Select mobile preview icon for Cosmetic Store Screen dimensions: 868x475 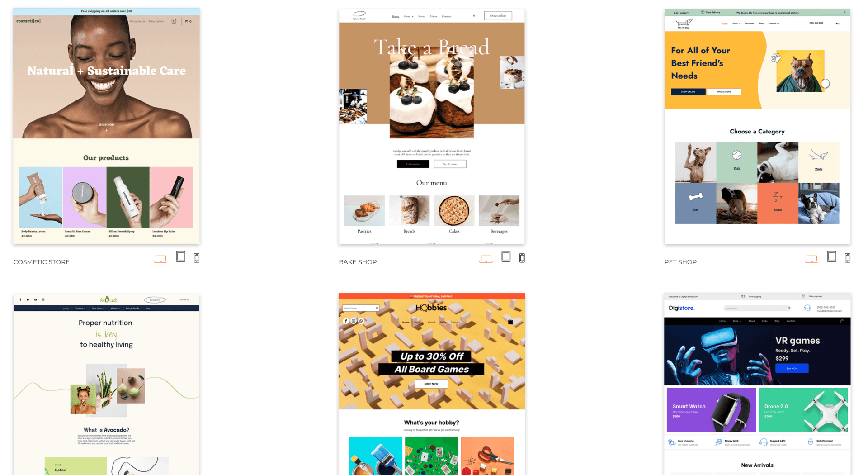[197, 258]
